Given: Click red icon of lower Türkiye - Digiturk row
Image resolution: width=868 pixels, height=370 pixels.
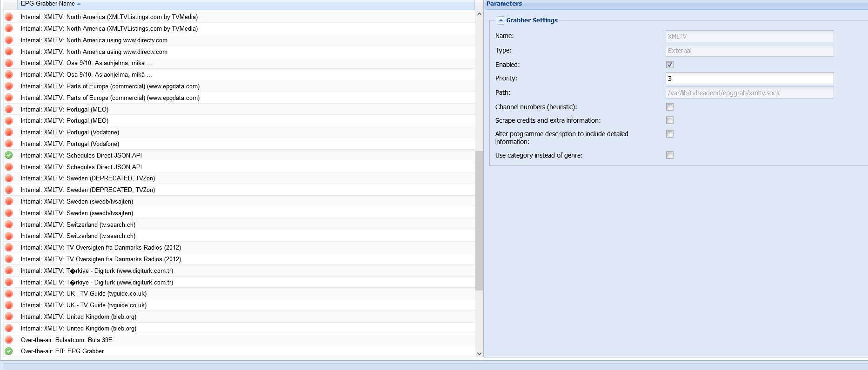Looking at the screenshot, I should click(9, 282).
